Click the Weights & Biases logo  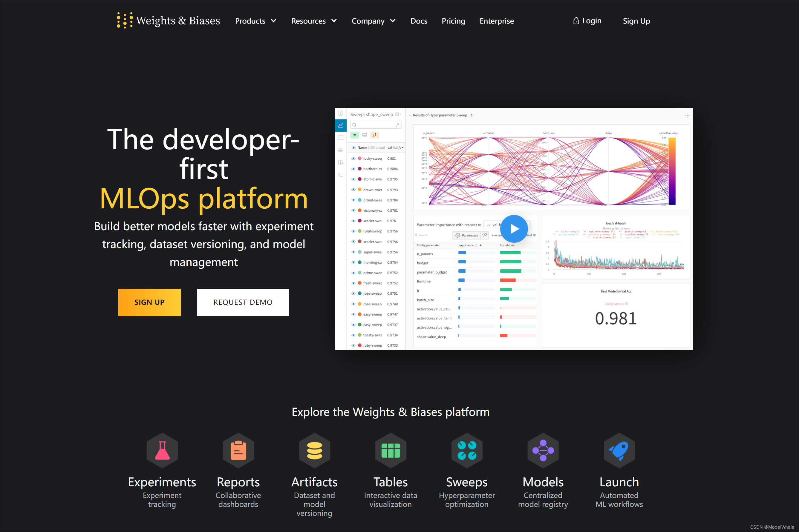pyautogui.click(x=169, y=21)
